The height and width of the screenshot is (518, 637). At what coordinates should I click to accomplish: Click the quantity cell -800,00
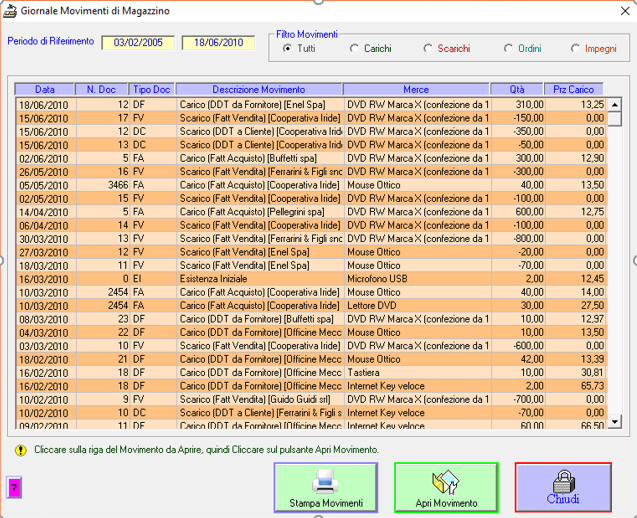(518, 239)
